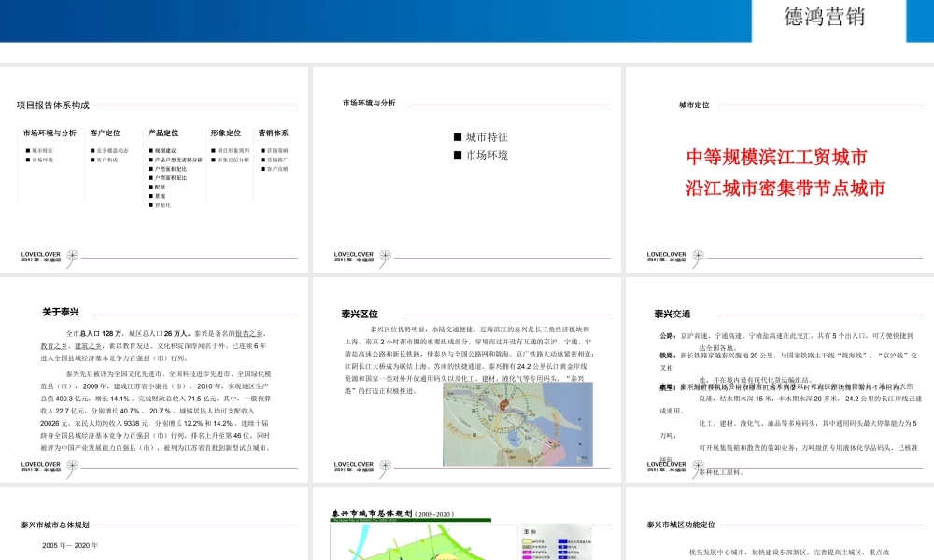Open the 城市定位 slide with red text
The width and height of the screenshot is (934, 560).
(x=780, y=170)
